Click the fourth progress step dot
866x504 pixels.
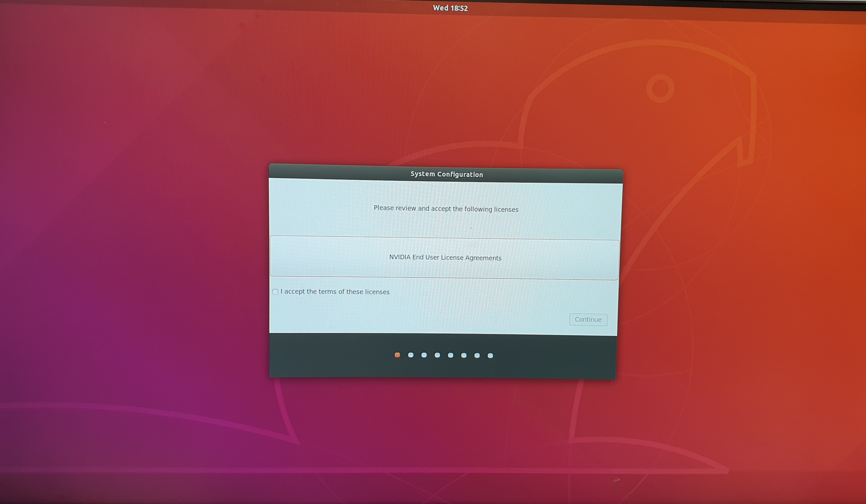(x=437, y=355)
